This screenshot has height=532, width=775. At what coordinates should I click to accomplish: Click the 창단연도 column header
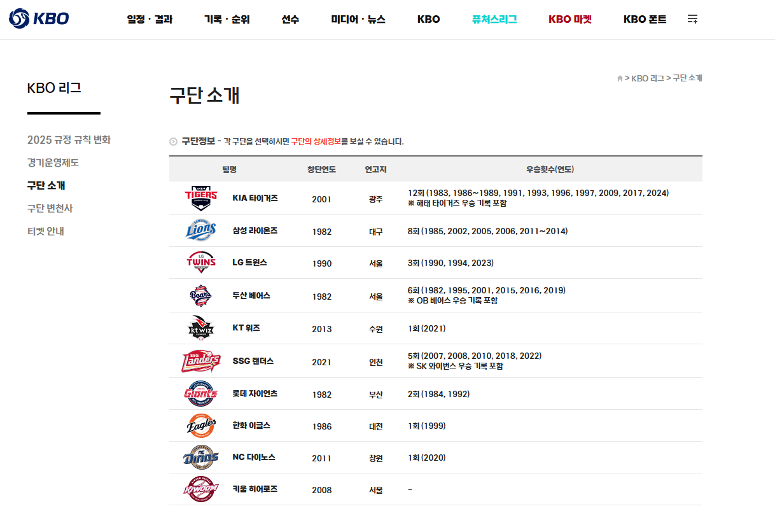[321, 169]
